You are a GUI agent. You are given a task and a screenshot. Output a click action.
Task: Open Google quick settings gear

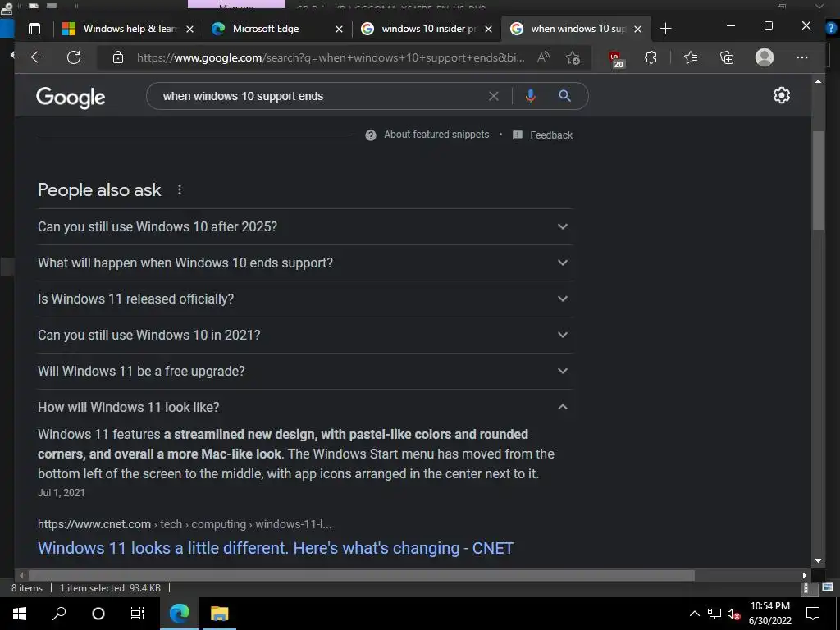coord(782,95)
